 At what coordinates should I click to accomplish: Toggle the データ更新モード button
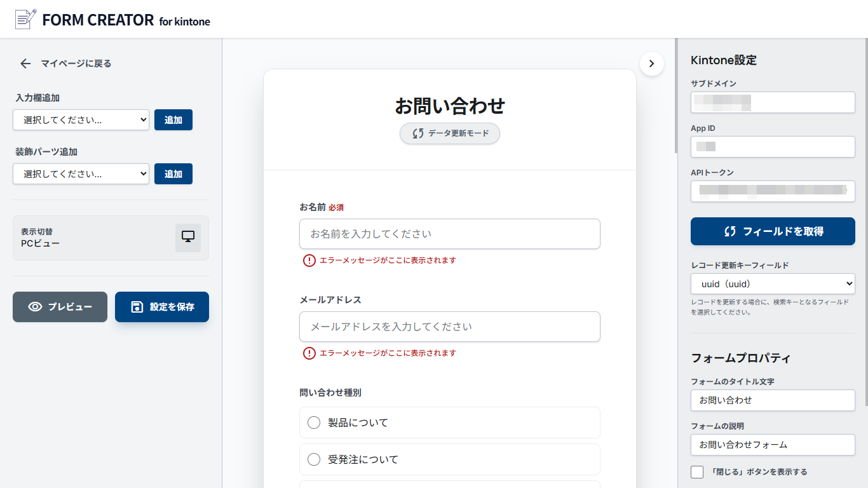450,133
